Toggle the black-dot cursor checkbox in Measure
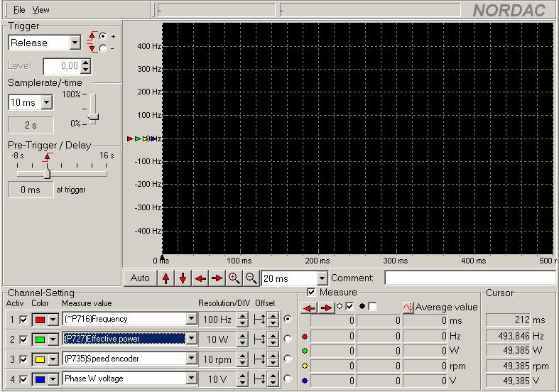 point(372,306)
